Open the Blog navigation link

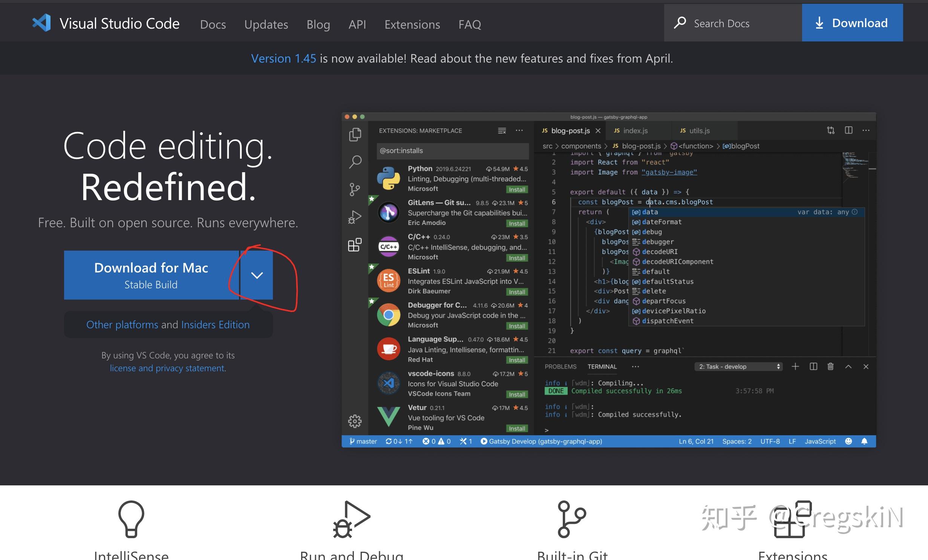pyautogui.click(x=318, y=24)
